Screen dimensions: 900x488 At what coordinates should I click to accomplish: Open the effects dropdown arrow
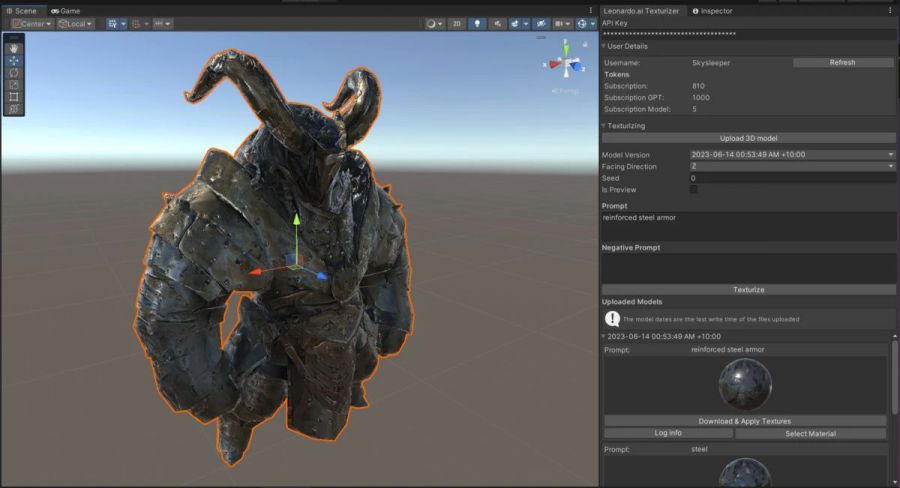[525, 24]
